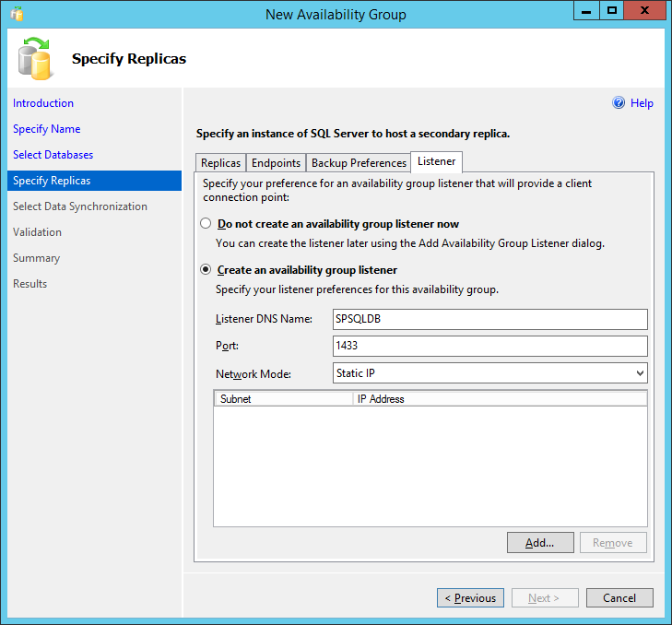Click the Results step label
This screenshot has width=672, height=625.
[x=29, y=283]
